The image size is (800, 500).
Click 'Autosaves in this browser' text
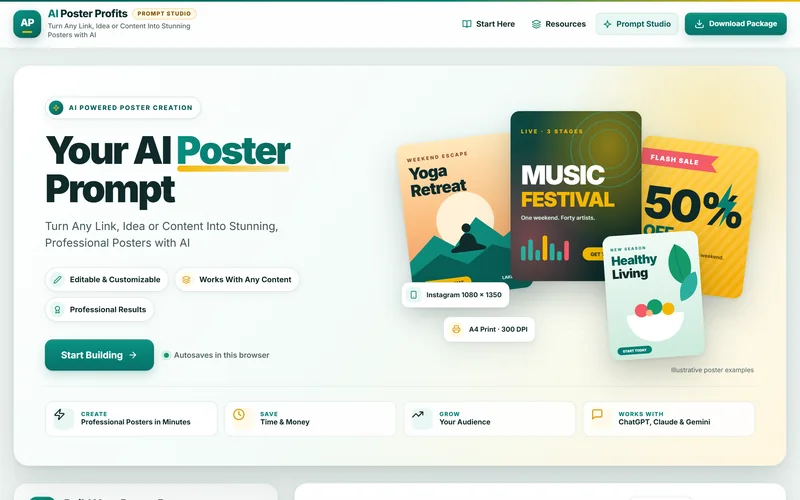[x=221, y=355]
